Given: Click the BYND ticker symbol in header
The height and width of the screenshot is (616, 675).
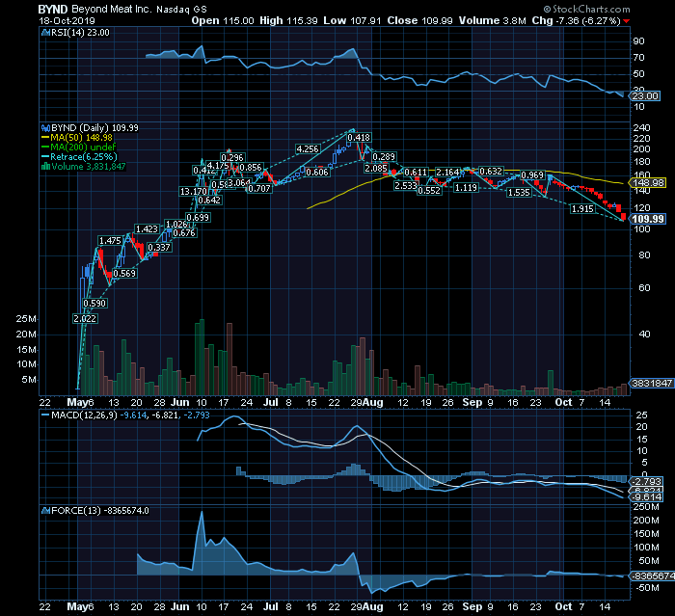Looking at the screenshot, I should (x=53, y=9).
